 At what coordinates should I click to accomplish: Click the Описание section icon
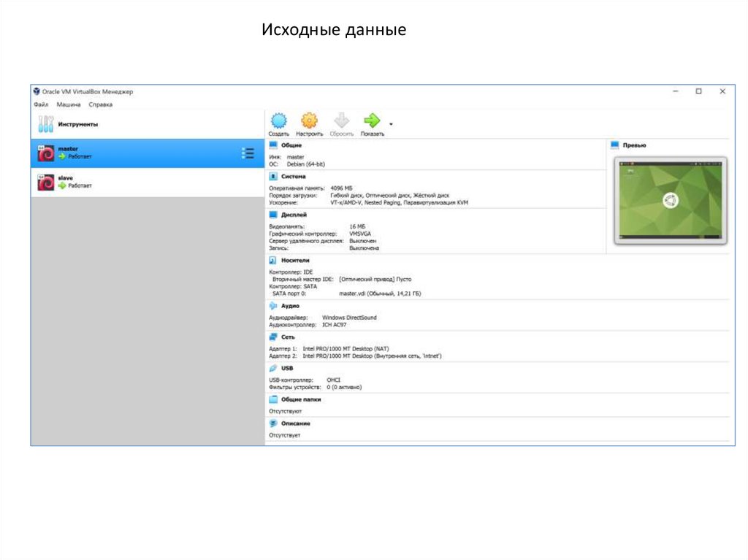273,423
